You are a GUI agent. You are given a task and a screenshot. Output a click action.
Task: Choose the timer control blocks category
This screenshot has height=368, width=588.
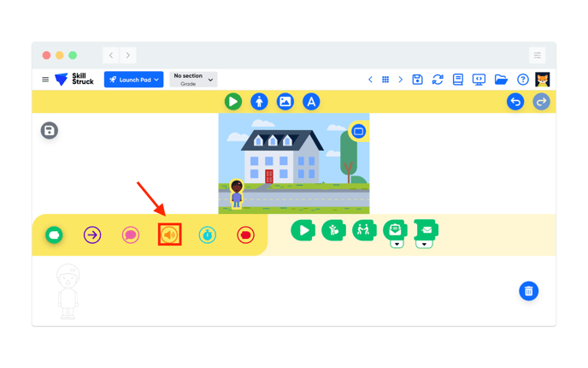[x=208, y=234]
